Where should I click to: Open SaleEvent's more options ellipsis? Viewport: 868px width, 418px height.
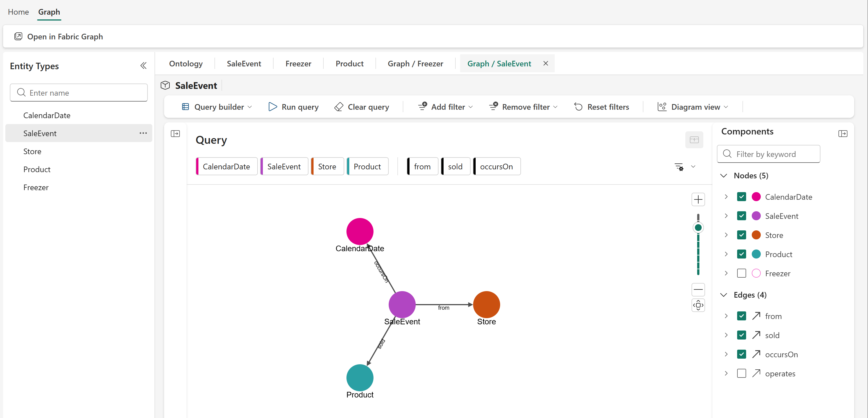coord(143,133)
